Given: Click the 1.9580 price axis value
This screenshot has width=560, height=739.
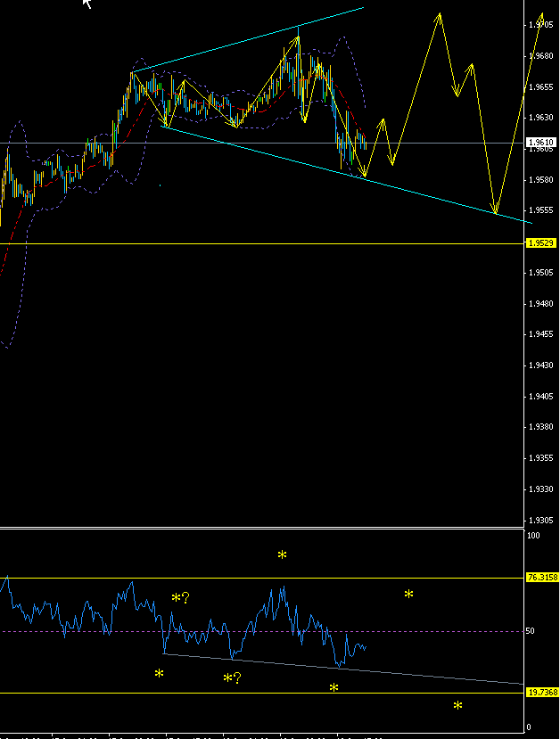Looking at the screenshot, I should (541, 179).
